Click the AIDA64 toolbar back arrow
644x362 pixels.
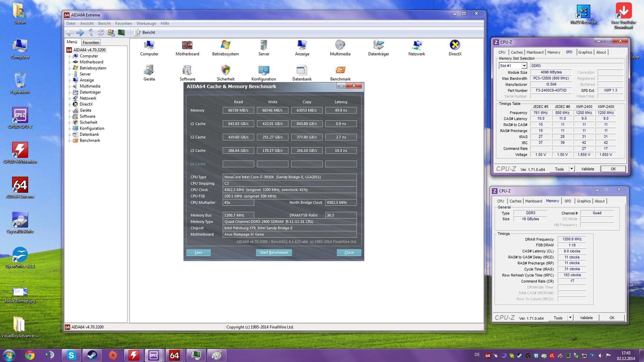(x=70, y=33)
